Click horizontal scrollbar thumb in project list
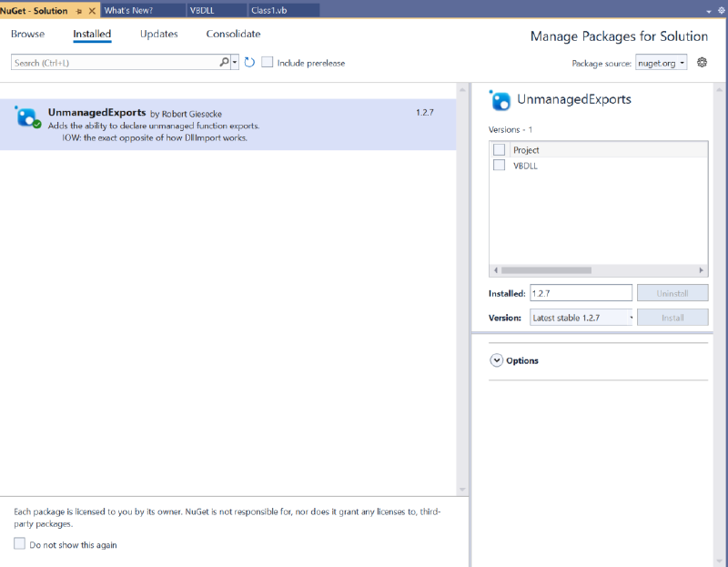 546,270
